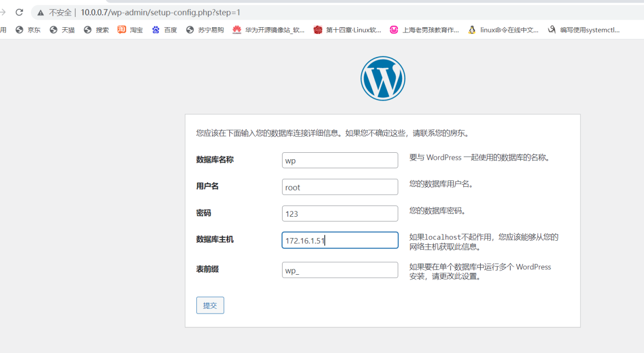Focus the 数据库主机 field with 172.16.1.51
Viewport: 644px width, 353px height.
(340, 240)
